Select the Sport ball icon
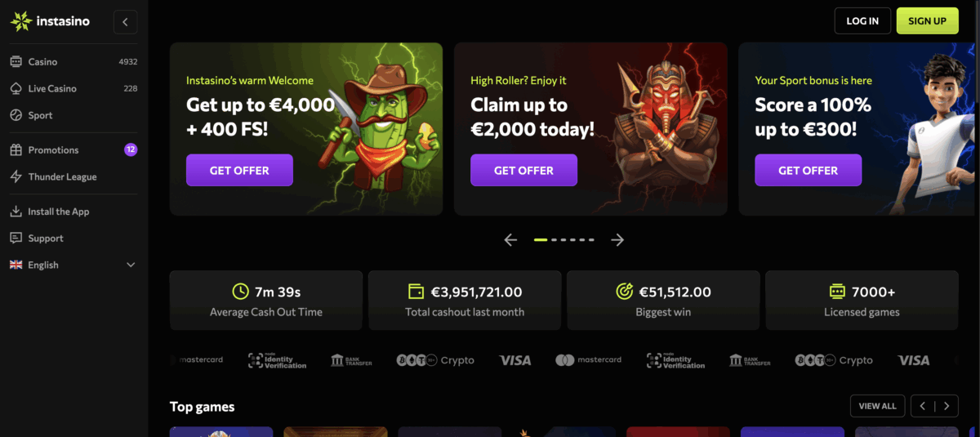This screenshot has width=980, height=437. [16, 115]
